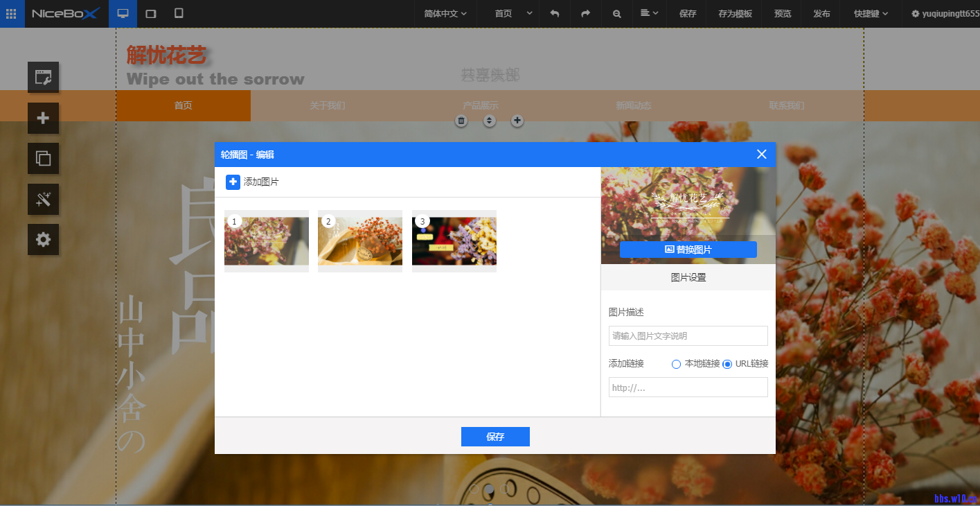Viewport: 980px width, 506px height.
Task: Click the zoom out magnifier icon
Action: (616, 13)
